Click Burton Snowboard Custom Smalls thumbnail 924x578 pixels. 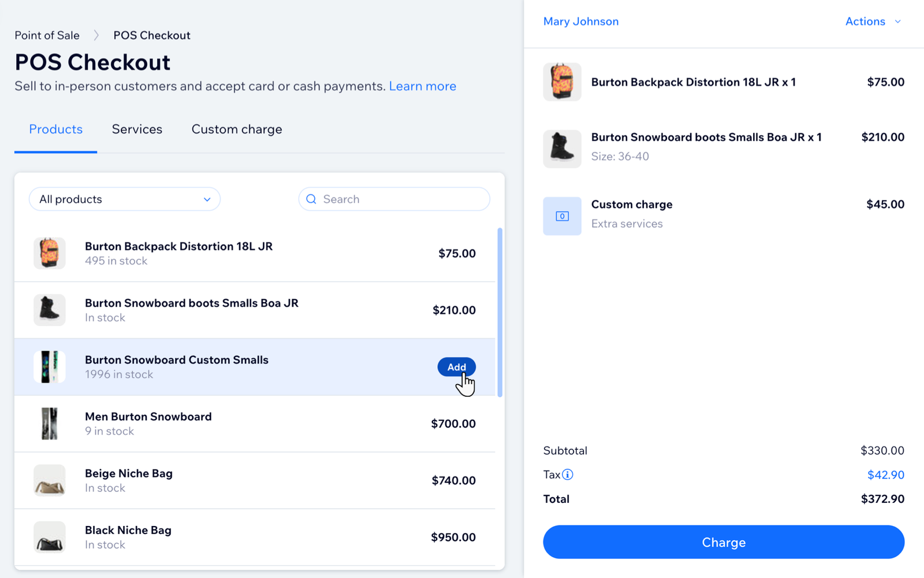pyautogui.click(x=49, y=367)
